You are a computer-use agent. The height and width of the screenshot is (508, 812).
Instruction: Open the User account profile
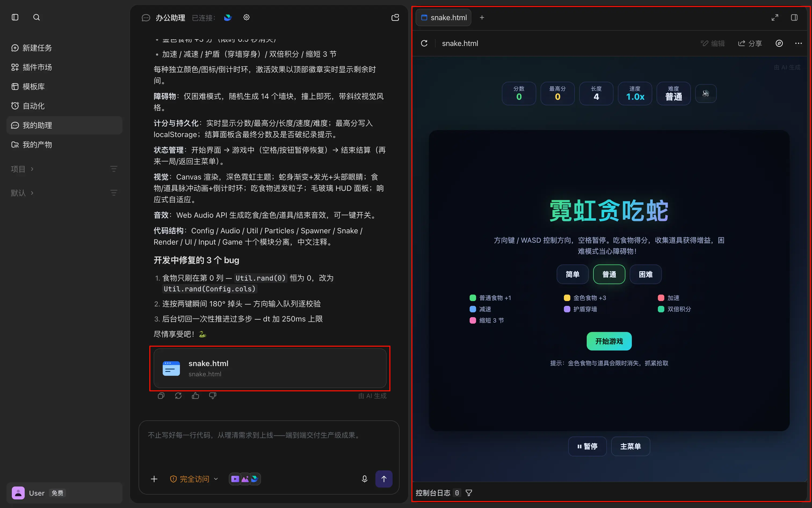point(64,493)
